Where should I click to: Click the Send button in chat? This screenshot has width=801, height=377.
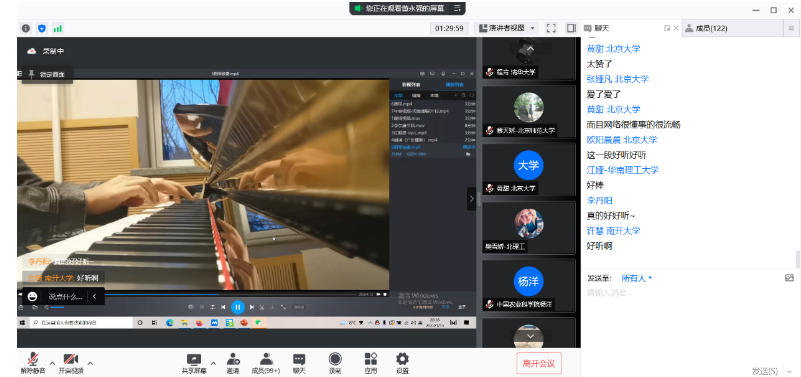pyautogui.click(x=765, y=370)
